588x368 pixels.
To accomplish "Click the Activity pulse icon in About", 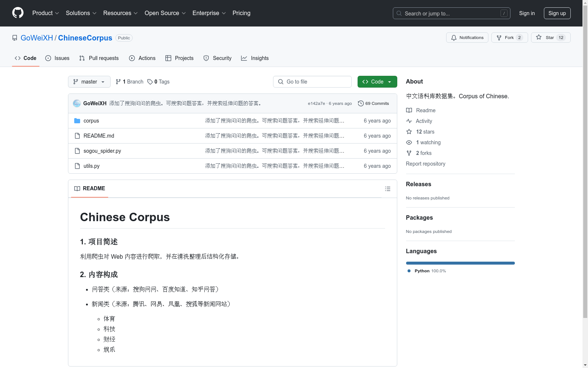I will click(409, 121).
